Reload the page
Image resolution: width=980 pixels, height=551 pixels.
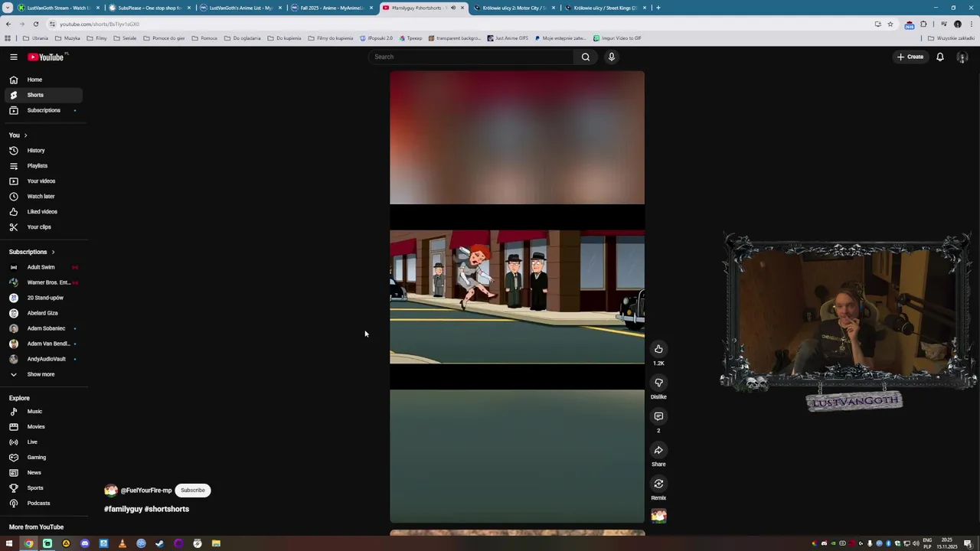click(x=35, y=24)
